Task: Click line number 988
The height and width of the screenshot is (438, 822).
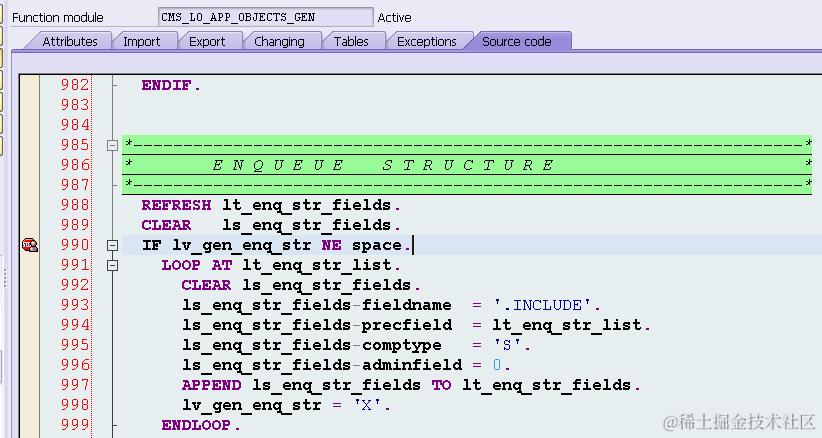Action: [x=75, y=205]
